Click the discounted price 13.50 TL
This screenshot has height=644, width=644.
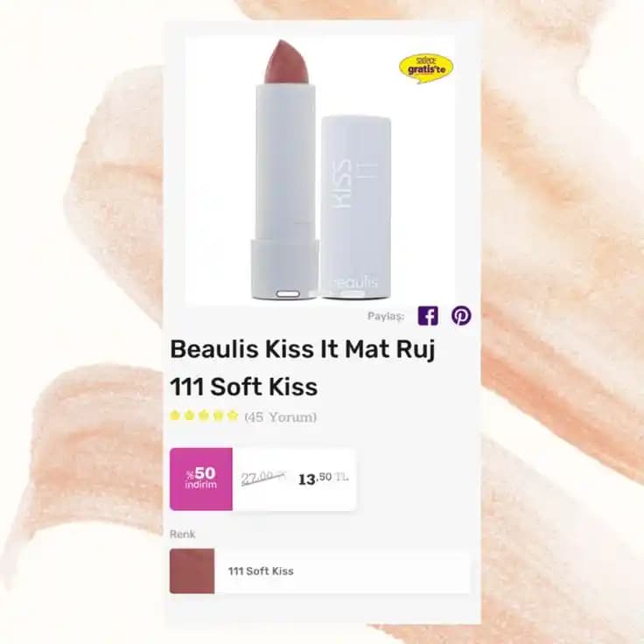(x=323, y=479)
